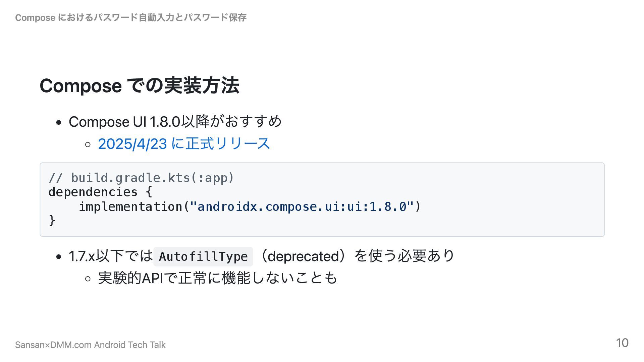Click the hollow bullet before 実験的API
Viewport: 644px width, 362px height.
point(88,279)
